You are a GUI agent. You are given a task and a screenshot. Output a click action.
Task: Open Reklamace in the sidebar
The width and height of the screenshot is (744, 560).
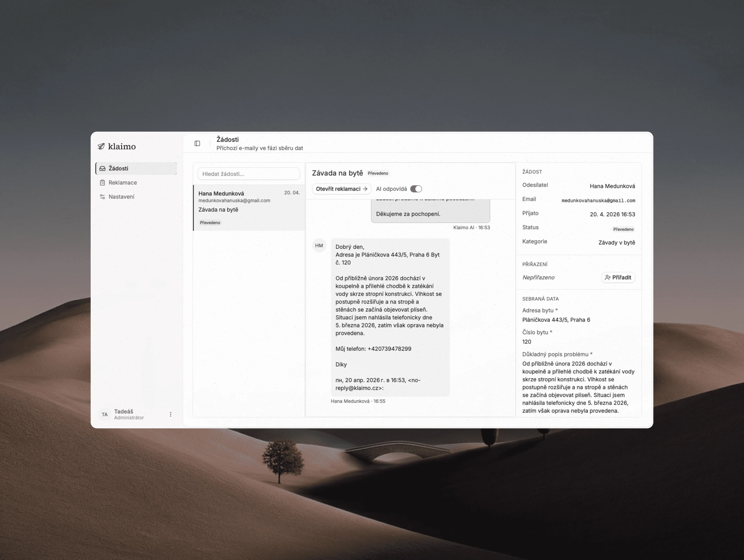pos(136,182)
